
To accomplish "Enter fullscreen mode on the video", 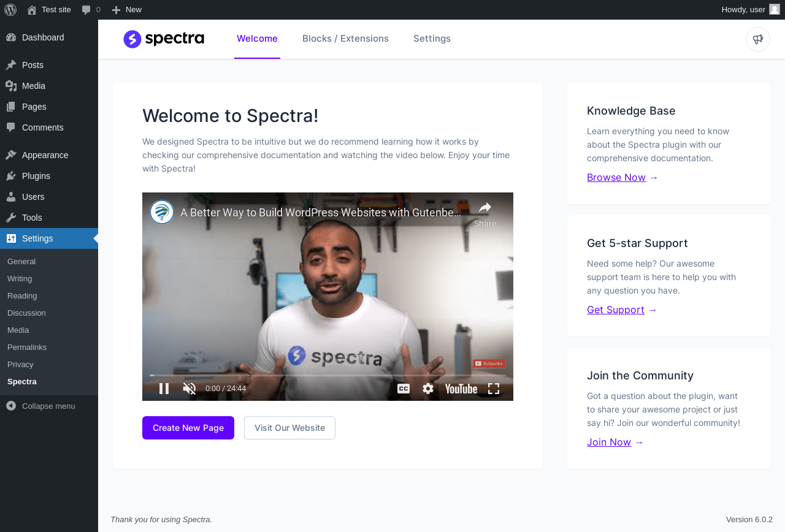I will (x=494, y=389).
